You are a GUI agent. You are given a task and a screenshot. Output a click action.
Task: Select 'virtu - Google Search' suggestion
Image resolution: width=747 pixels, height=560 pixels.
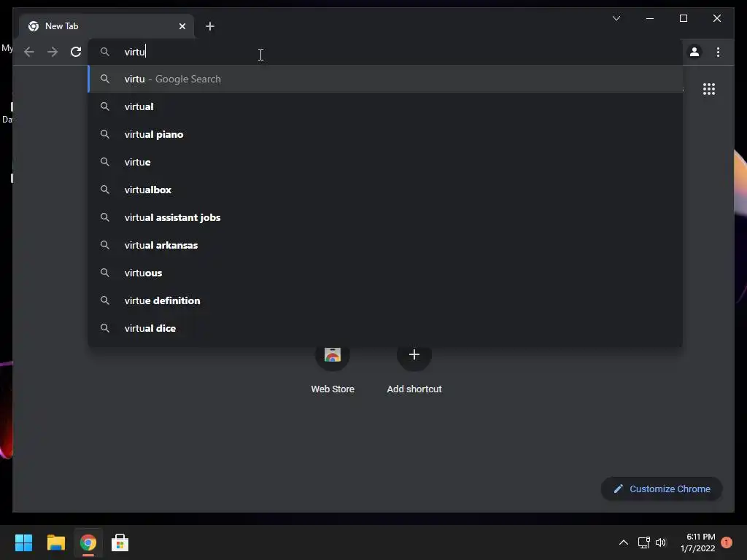tap(385, 79)
